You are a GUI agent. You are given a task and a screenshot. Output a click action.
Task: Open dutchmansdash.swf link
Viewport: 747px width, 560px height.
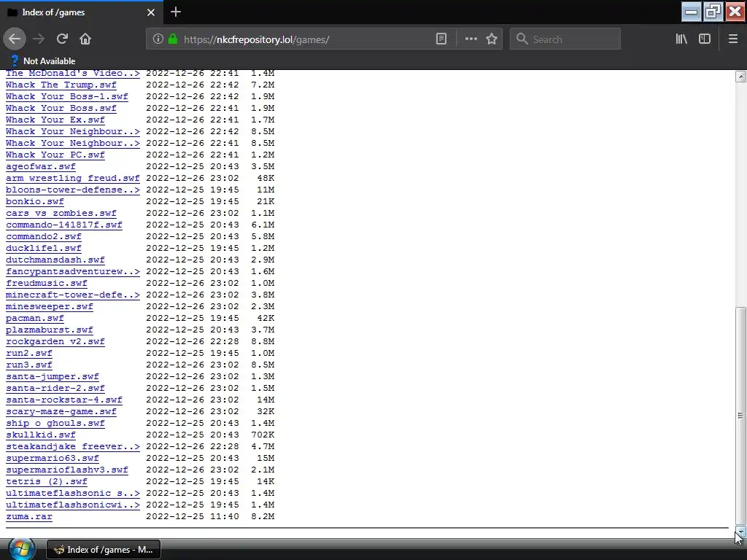pos(55,260)
